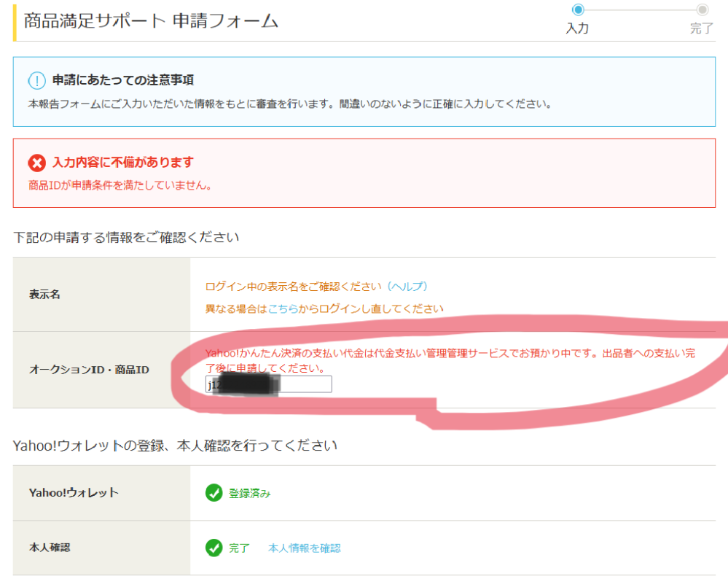Screen dimensions: 728x579
Task: Click the 入力 step indicator circle
Action: pyautogui.click(x=578, y=9)
